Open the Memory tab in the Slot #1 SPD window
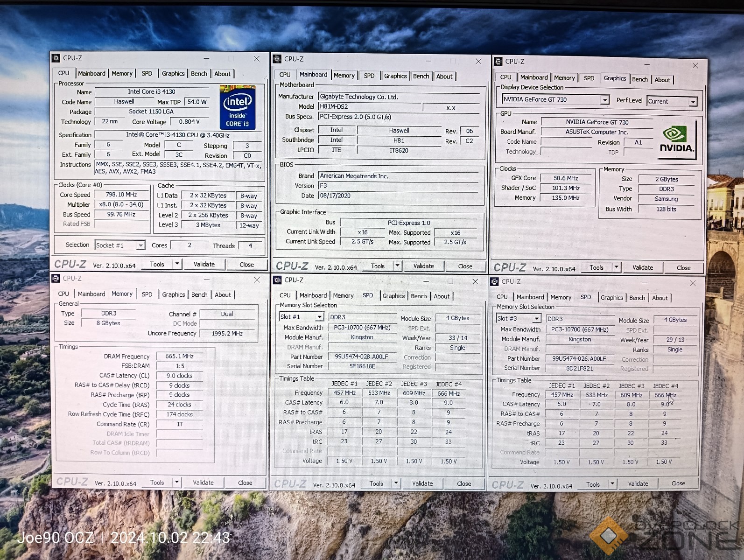This screenshot has height=560, width=744. tap(343, 296)
